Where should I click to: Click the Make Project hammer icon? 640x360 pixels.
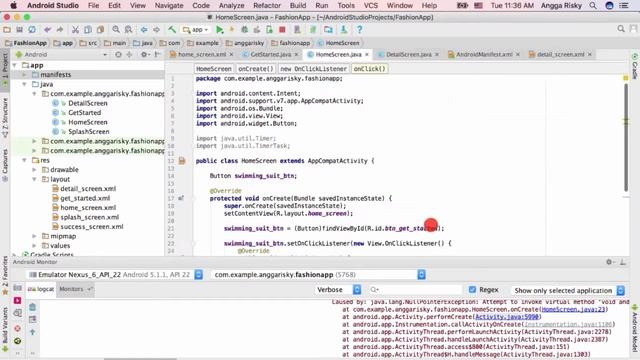172,29
